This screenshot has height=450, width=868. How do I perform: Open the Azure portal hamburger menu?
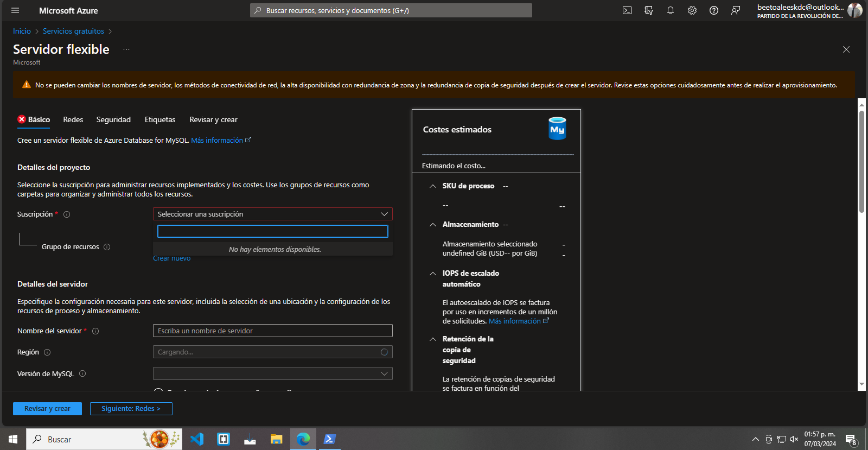(15, 10)
